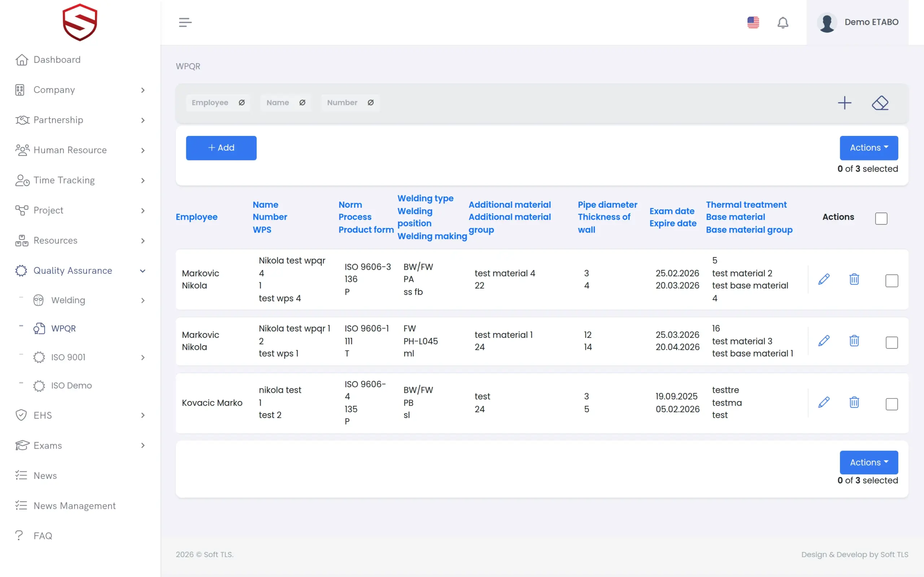Toggle the sidebar hamburger menu icon
Viewport: 924px width, 577px height.
tap(185, 22)
